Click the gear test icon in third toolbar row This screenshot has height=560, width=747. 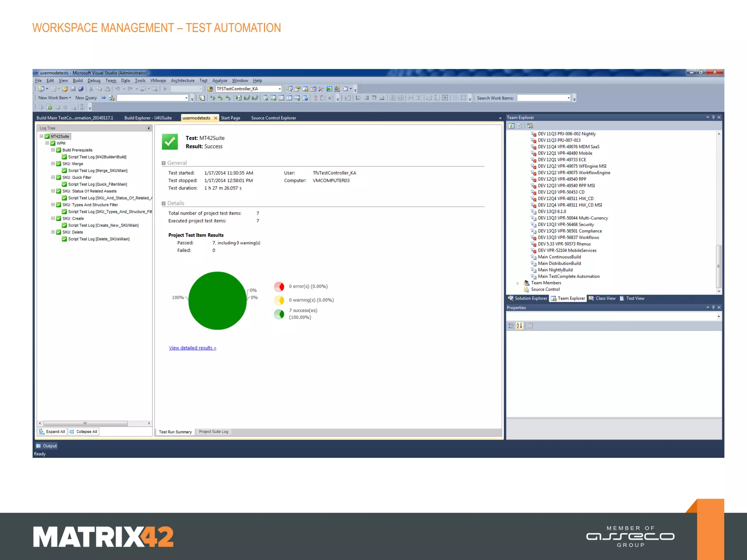49,107
